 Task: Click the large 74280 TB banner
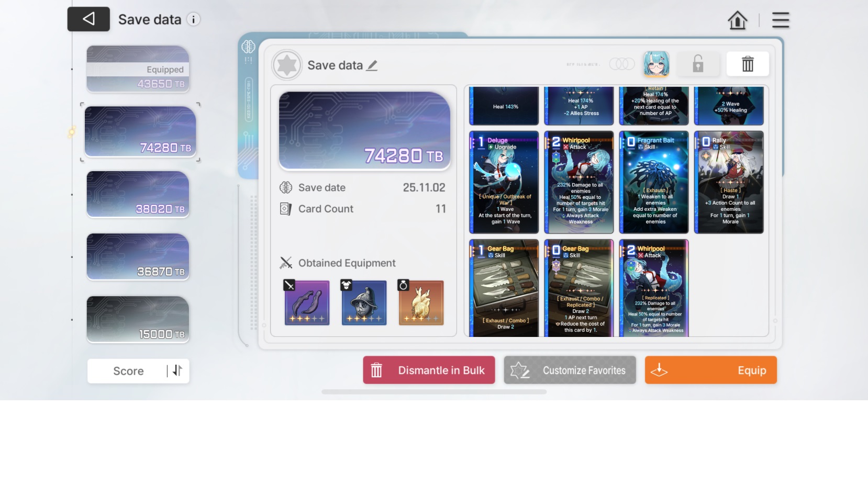pyautogui.click(x=364, y=131)
